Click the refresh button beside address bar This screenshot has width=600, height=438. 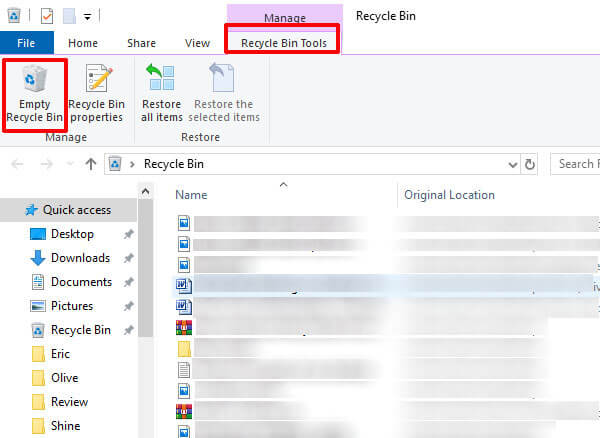coord(529,163)
